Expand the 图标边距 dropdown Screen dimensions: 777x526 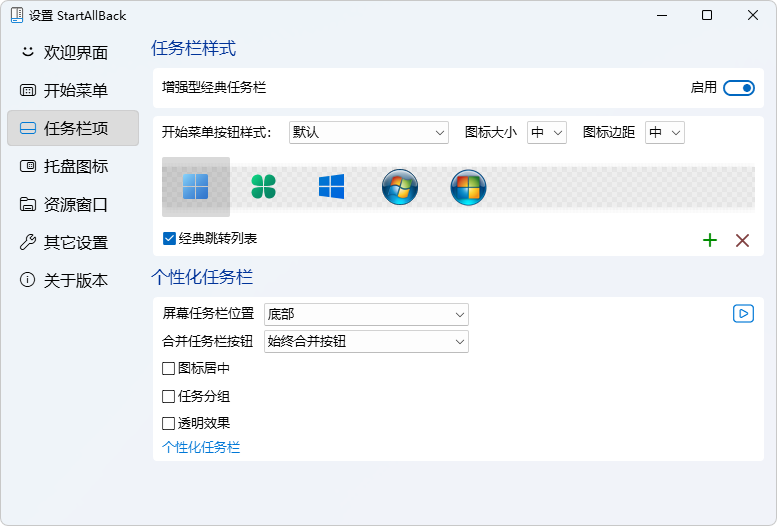665,132
